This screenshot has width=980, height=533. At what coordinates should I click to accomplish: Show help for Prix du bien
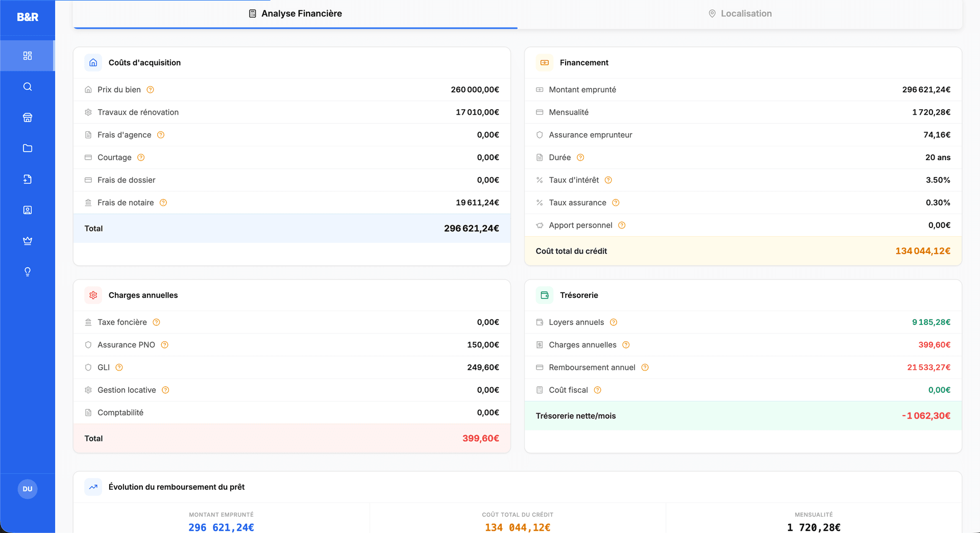[150, 90]
